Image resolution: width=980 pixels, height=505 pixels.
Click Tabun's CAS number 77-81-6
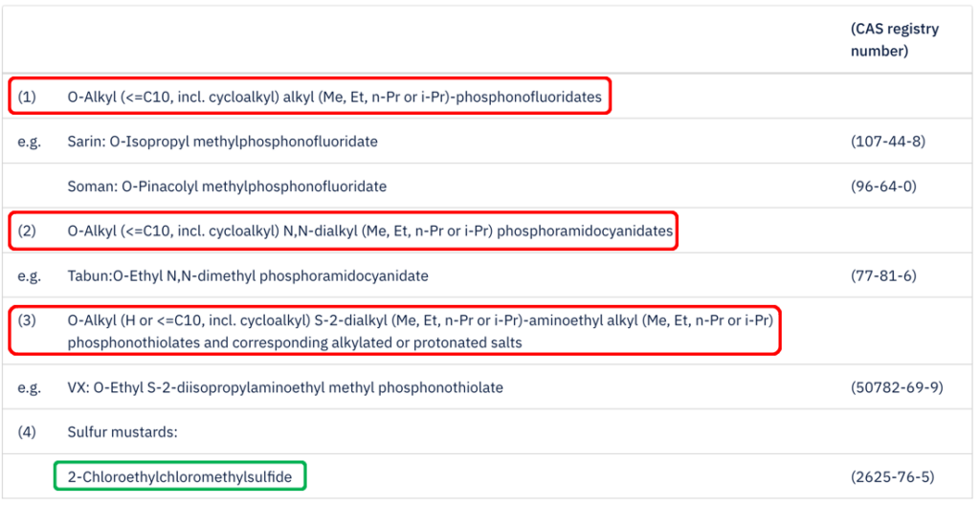pyautogui.click(x=883, y=275)
